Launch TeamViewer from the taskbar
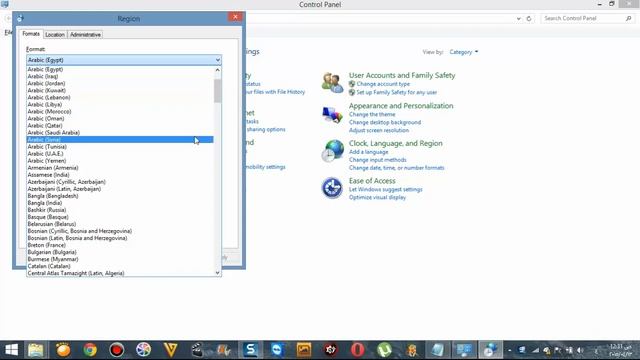The width and height of the screenshot is (640, 360). click(277, 350)
